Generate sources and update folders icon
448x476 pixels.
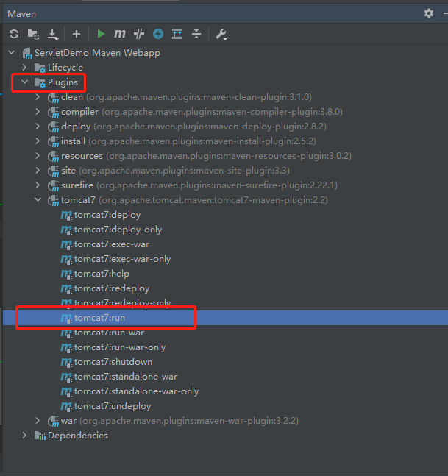click(33, 34)
